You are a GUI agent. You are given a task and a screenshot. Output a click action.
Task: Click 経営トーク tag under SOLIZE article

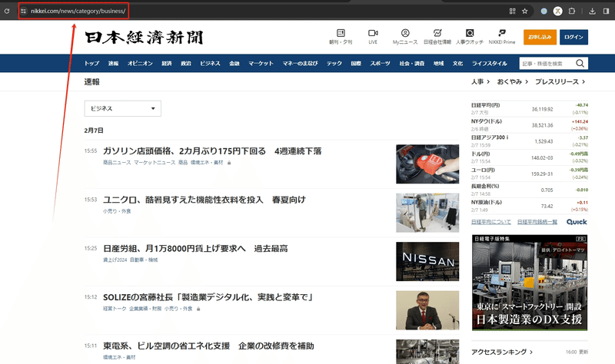click(x=115, y=309)
